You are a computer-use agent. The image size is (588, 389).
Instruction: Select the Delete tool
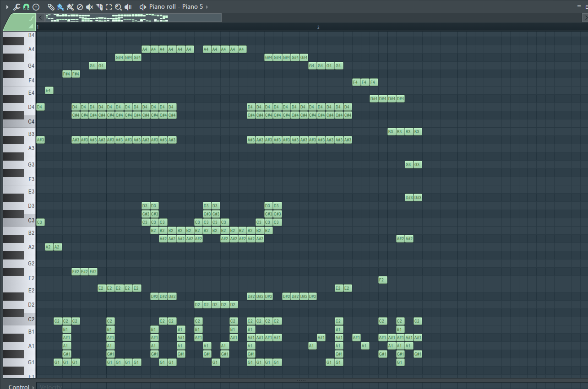(x=80, y=7)
